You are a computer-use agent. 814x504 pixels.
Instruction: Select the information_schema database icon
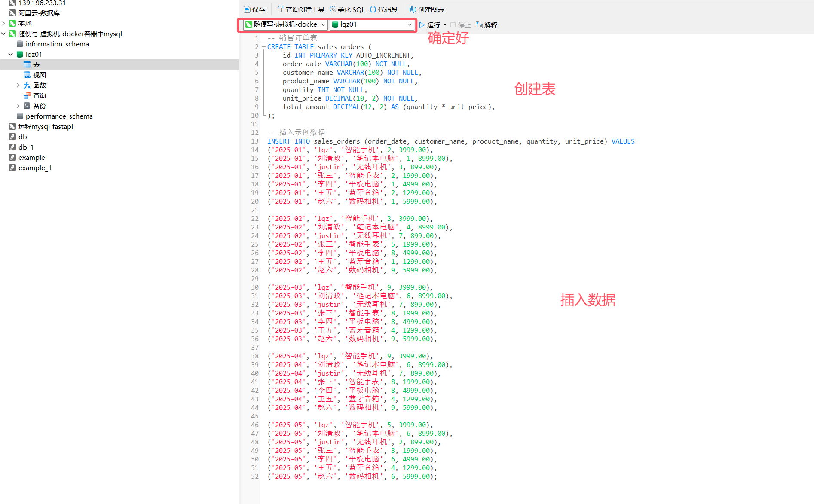point(20,44)
